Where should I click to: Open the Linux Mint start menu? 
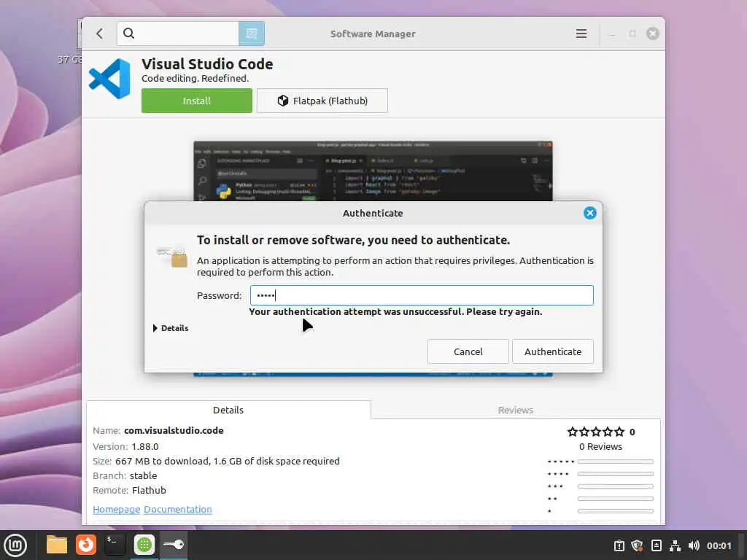coord(15,545)
